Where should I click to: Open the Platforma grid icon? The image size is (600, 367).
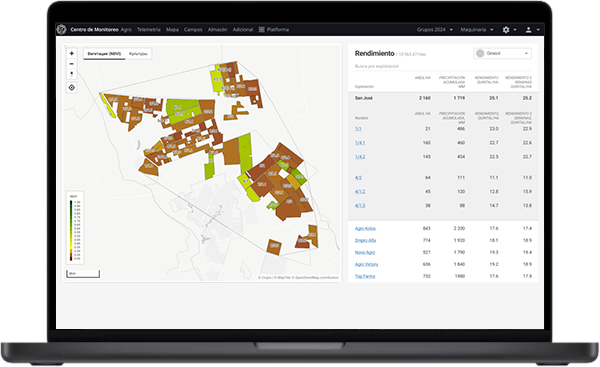tap(261, 29)
